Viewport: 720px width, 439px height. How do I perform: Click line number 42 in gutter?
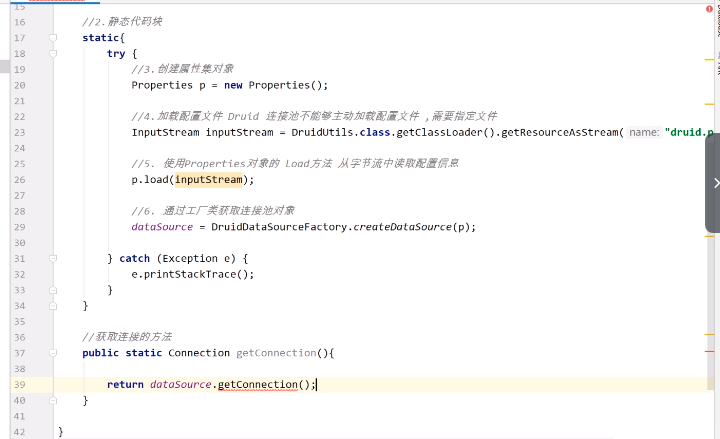(x=20, y=432)
